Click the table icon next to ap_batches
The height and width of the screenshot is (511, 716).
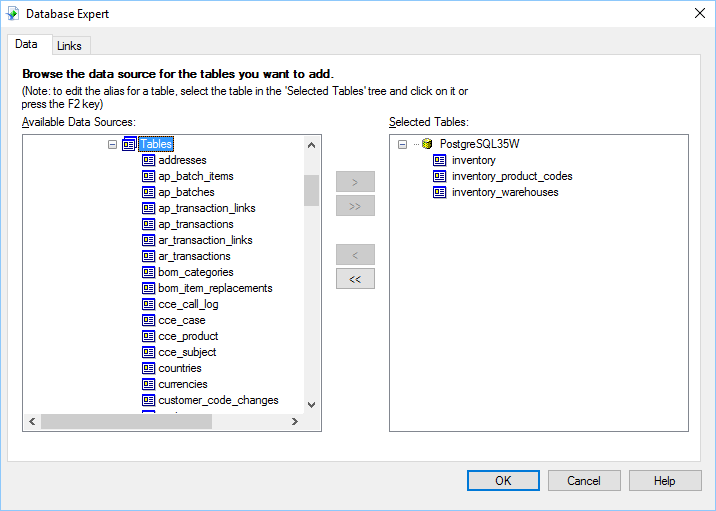point(149,192)
